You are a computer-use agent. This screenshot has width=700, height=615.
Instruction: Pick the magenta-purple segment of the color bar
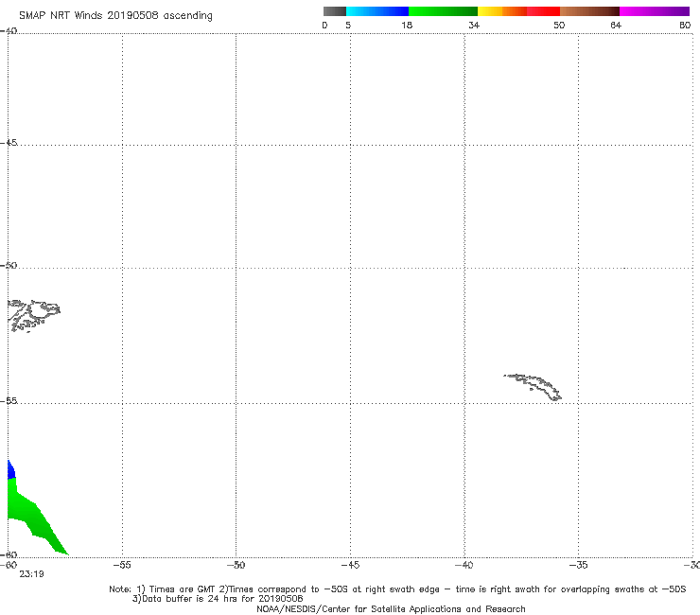[x=655, y=11]
